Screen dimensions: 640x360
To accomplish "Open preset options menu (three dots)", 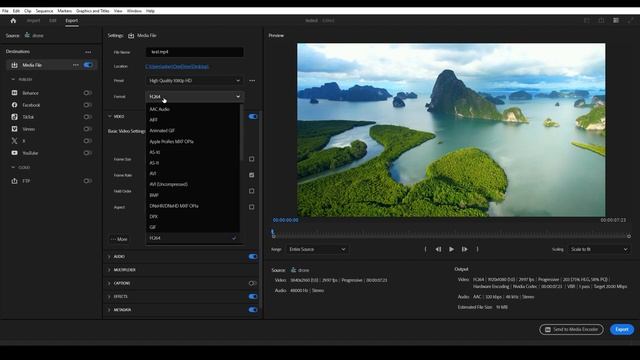I will tap(252, 81).
